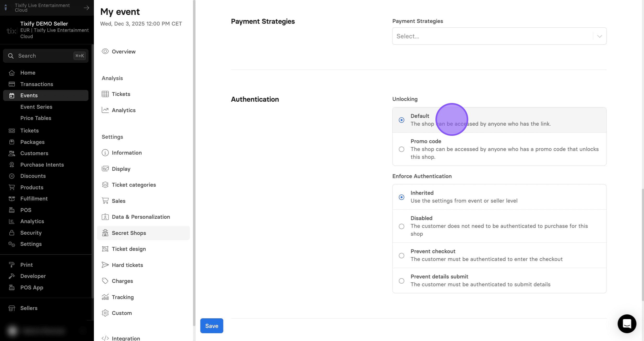Image resolution: width=644 pixels, height=341 pixels.
Task: Go to Data & Personalization settings
Action: pyautogui.click(x=143, y=217)
